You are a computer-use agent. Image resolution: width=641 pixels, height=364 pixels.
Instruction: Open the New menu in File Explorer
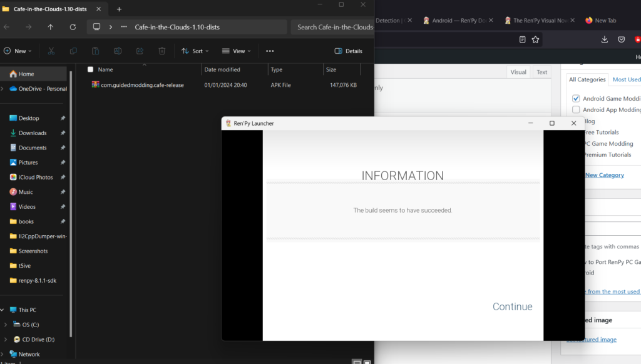point(18,51)
